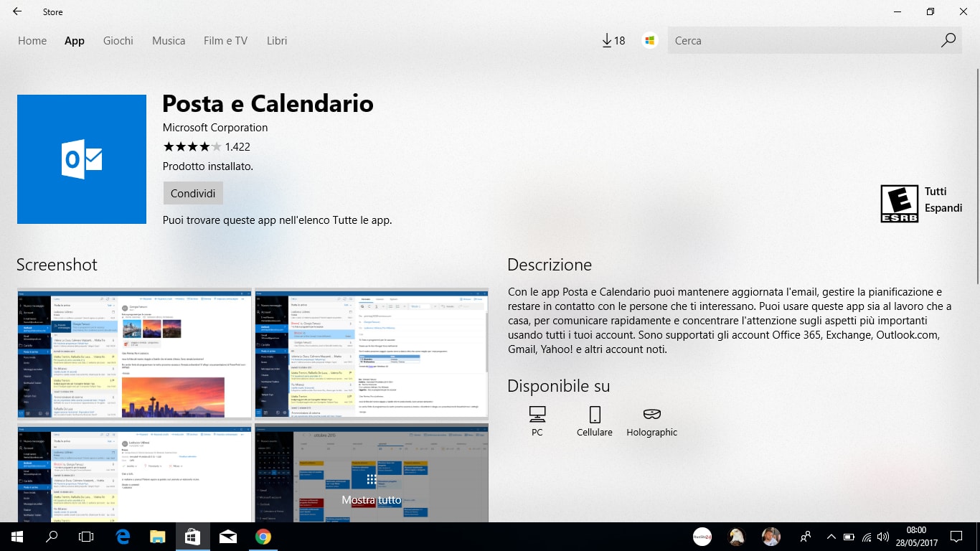
Task: Open the Posta e Calendario app icon
Action: pyautogui.click(x=81, y=159)
